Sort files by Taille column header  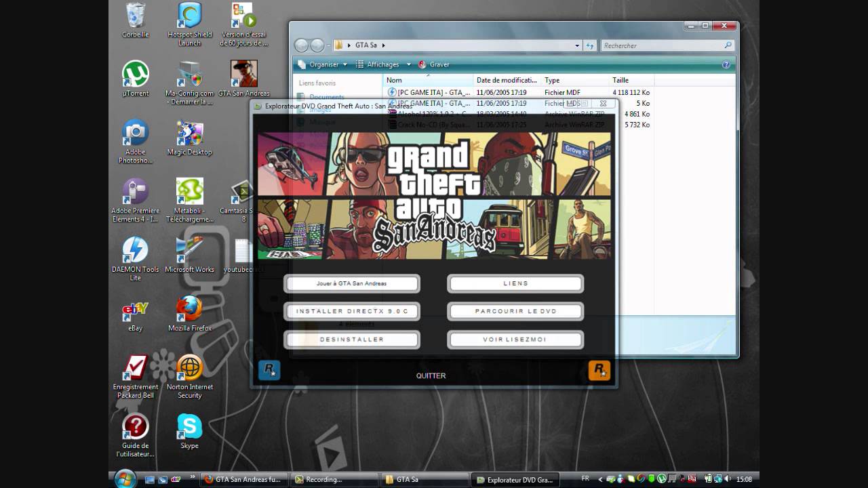[631, 80]
